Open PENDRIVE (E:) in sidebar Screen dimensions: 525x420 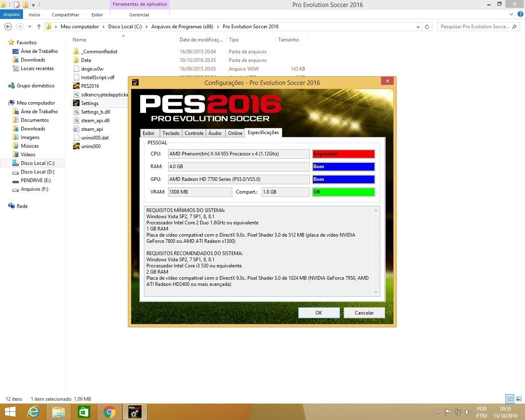tap(36, 180)
